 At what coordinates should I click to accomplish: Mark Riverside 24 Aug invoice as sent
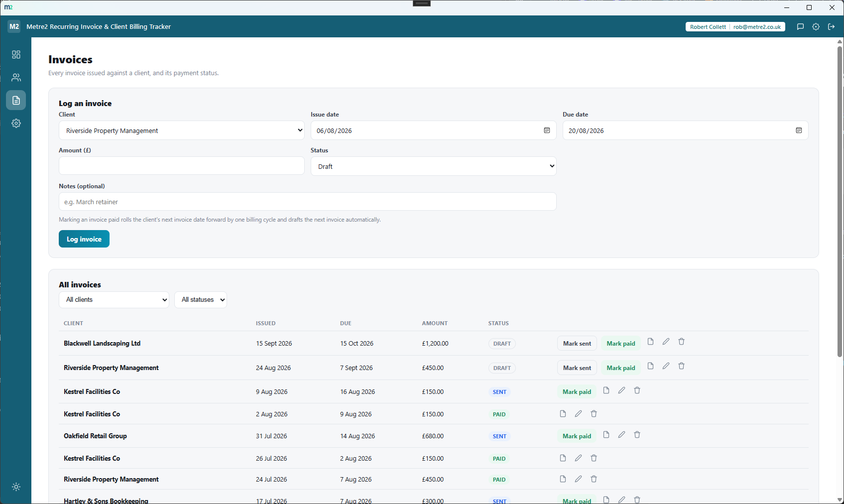(577, 368)
